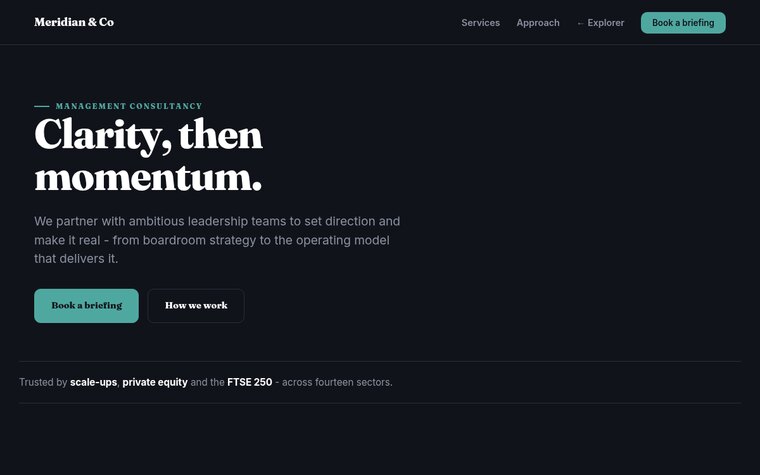Click the hero Book a briefing button
The width and height of the screenshot is (760, 475).
point(86,306)
